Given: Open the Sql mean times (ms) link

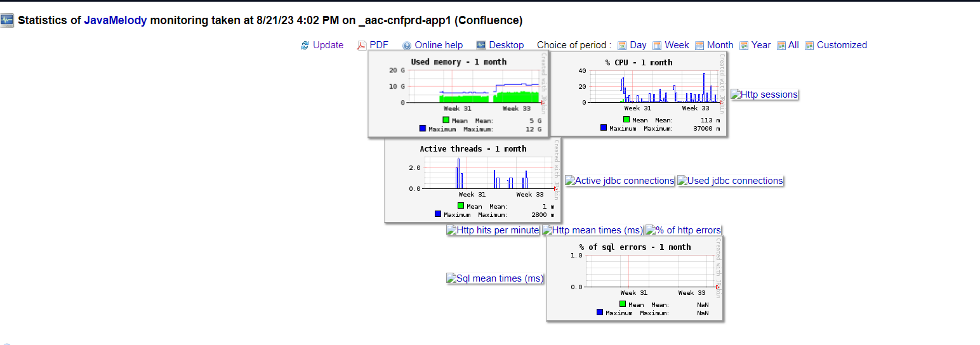Looking at the screenshot, I should 495,278.
